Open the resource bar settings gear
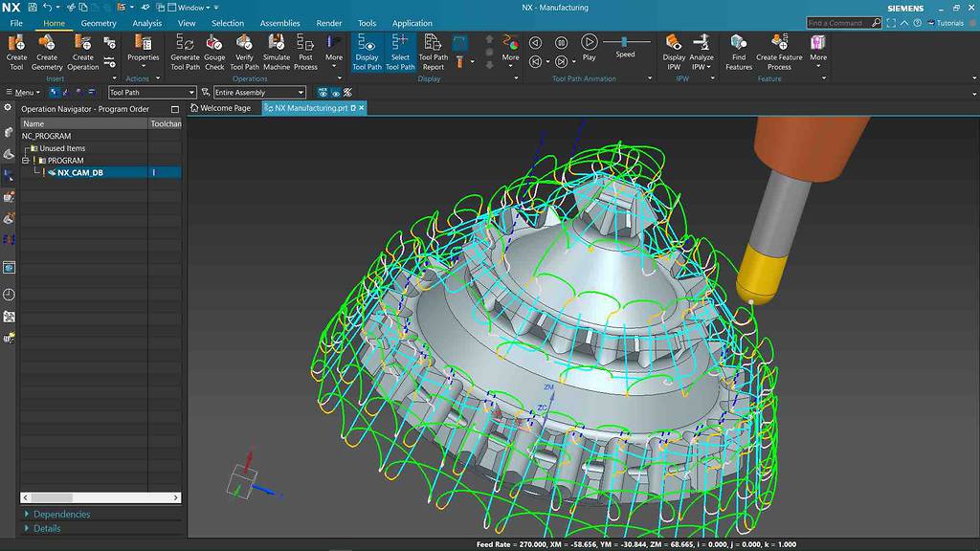This screenshot has height=551, width=980. pos(8,107)
